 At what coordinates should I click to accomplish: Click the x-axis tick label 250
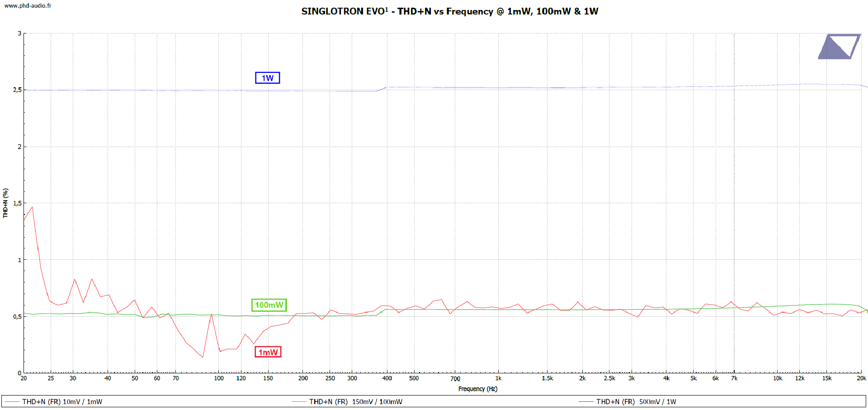330,378
